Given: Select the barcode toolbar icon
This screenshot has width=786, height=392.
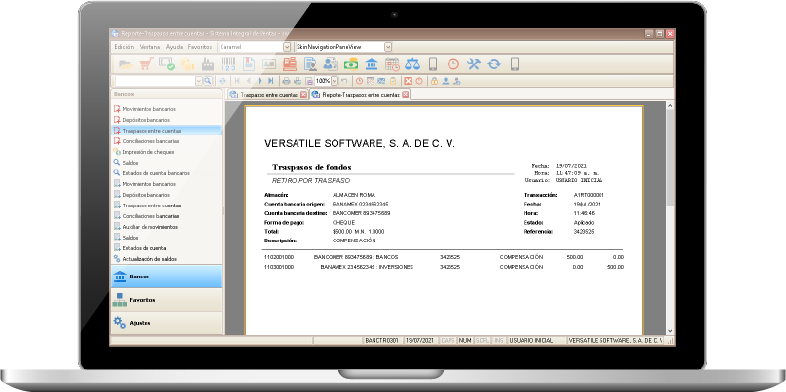Looking at the screenshot, I should point(228,64).
